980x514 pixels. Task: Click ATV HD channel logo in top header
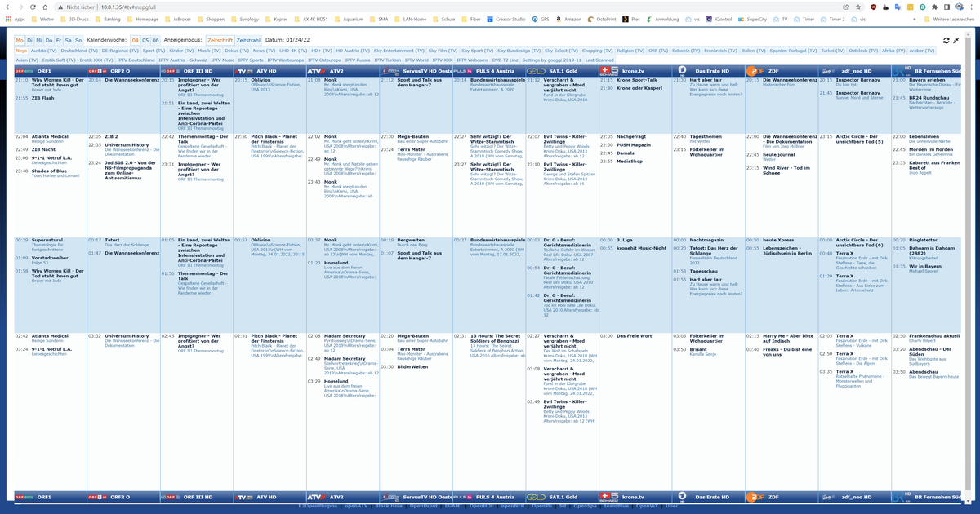tap(242, 72)
